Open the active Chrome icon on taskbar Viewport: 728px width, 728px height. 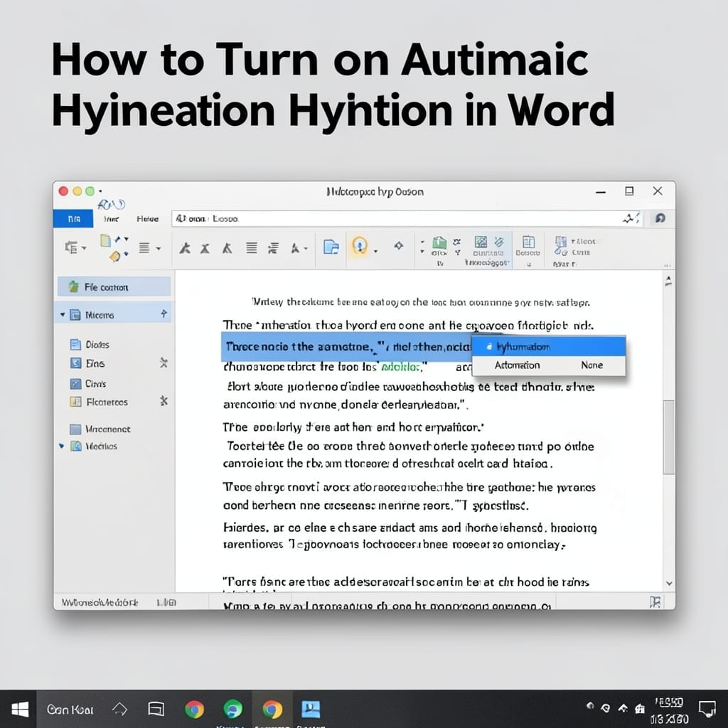(x=272, y=710)
